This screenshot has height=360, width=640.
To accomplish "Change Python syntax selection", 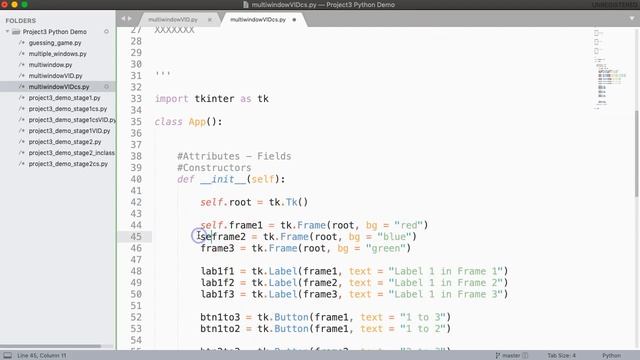I will point(611,356).
